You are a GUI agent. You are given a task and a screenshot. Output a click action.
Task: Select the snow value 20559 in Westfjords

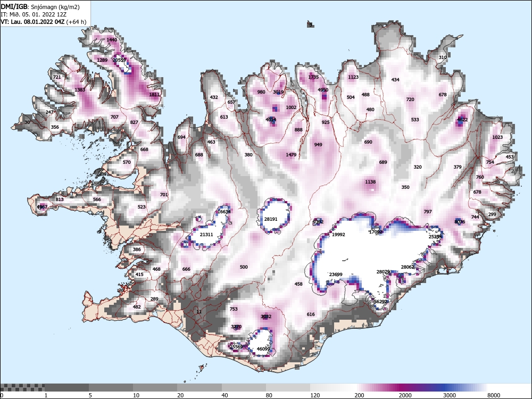(119, 60)
